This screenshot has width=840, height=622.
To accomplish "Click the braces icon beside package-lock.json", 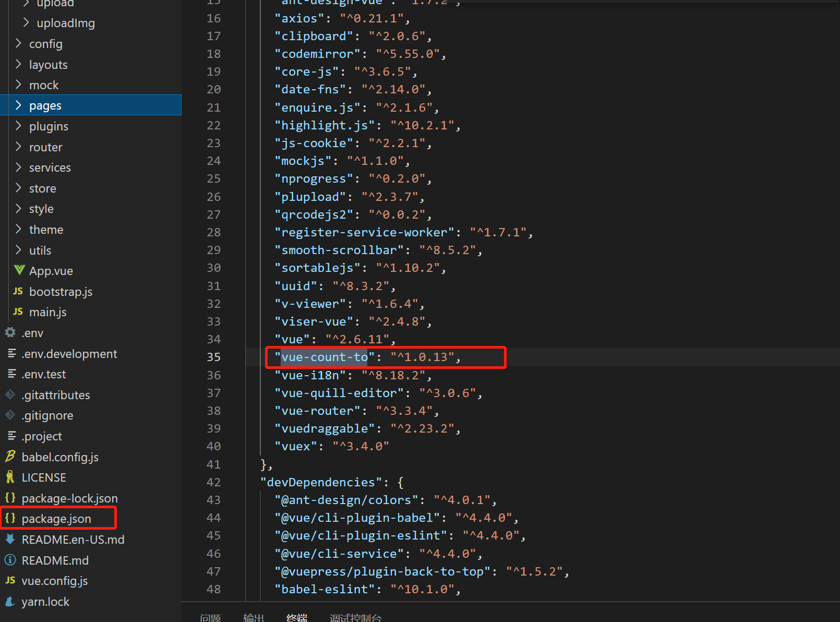I will point(9,498).
